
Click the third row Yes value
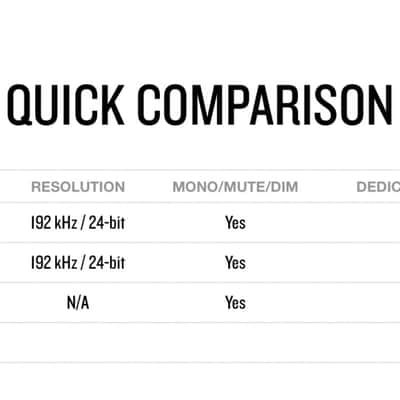(x=235, y=303)
